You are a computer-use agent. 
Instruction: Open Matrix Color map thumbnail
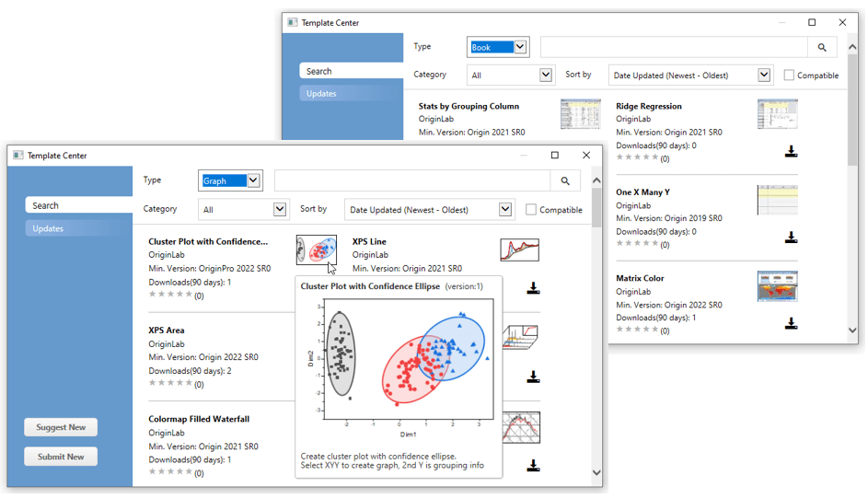[777, 286]
